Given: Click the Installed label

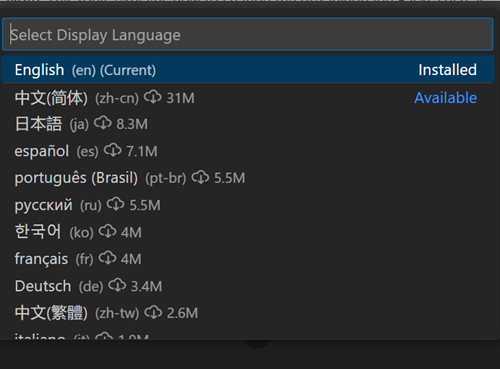Looking at the screenshot, I should point(447,70).
